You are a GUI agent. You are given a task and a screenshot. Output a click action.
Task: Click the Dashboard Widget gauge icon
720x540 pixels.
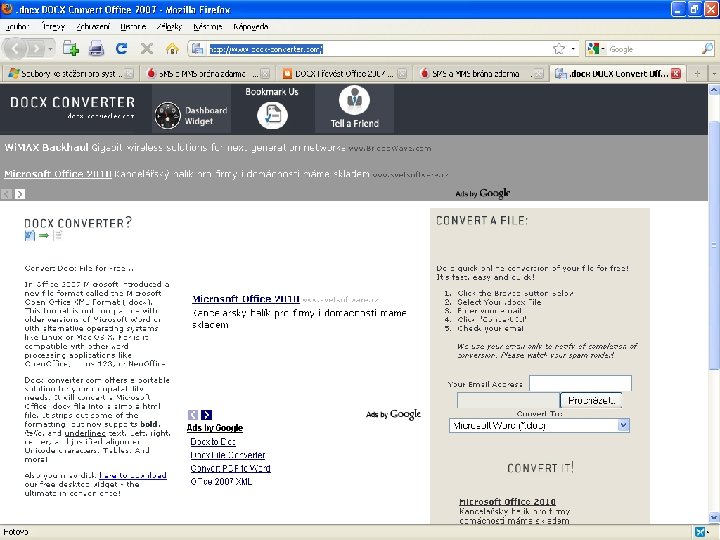pyautogui.click(x=168, y=115)
